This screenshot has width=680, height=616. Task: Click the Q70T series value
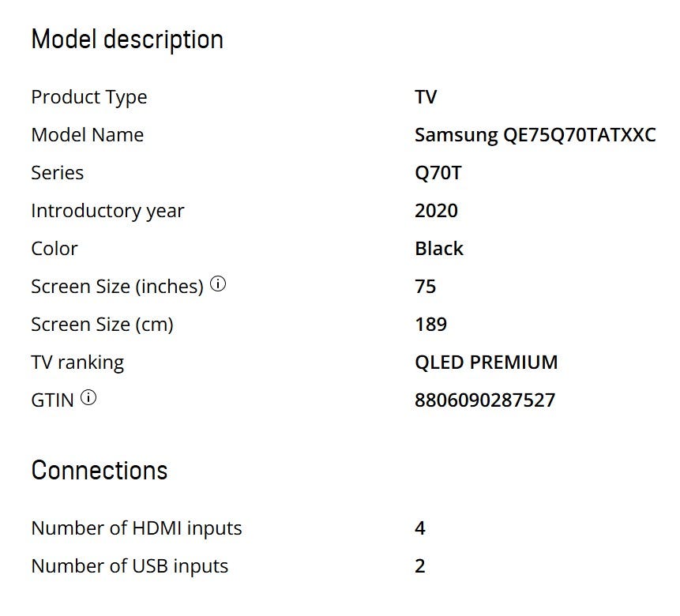pyautogui.click(x=438, y=173)
